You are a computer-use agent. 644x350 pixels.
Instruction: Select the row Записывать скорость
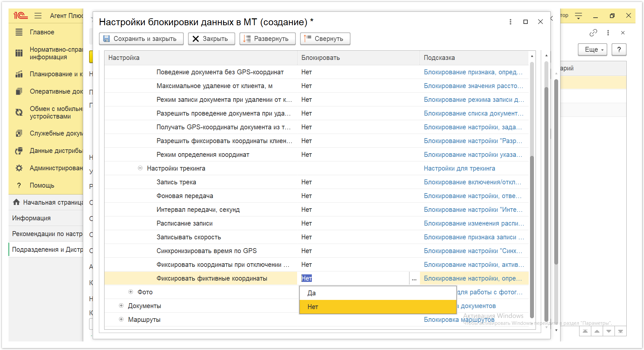[316, 237]
